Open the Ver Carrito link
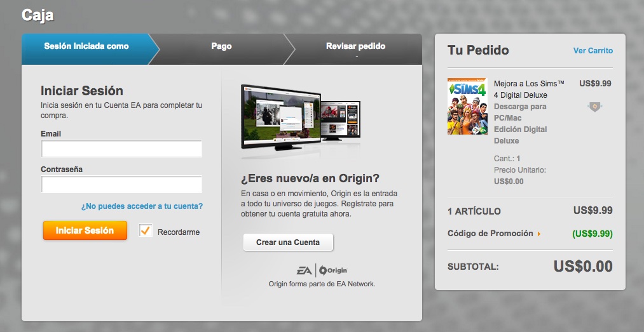The height and width of the screenshot is (332, 644). [593, 51]
